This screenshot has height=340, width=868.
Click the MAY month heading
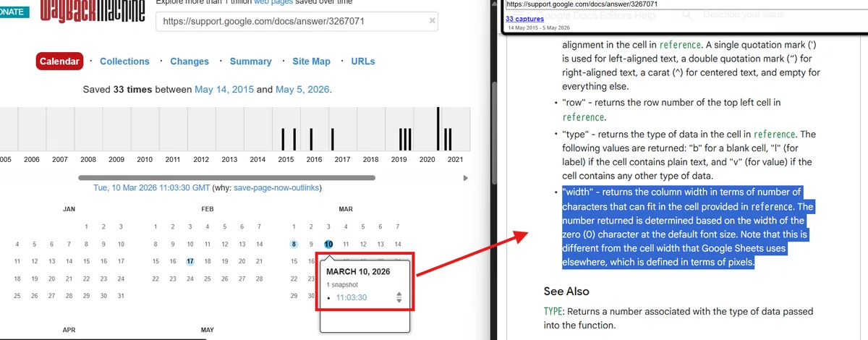pyautogui.click(x=208, y=330)
